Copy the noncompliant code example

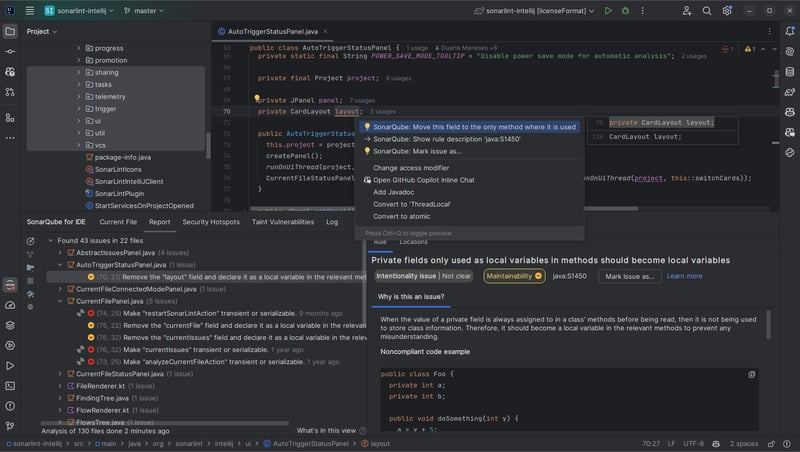(752, 374)
